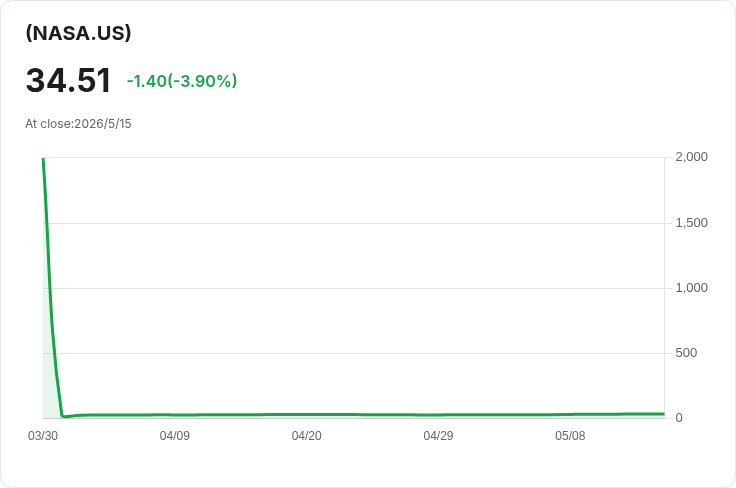The width and height of the screenshot is (736, 488).
Task: Click the NASA.US ticker title
Action: tap(78, 33)
